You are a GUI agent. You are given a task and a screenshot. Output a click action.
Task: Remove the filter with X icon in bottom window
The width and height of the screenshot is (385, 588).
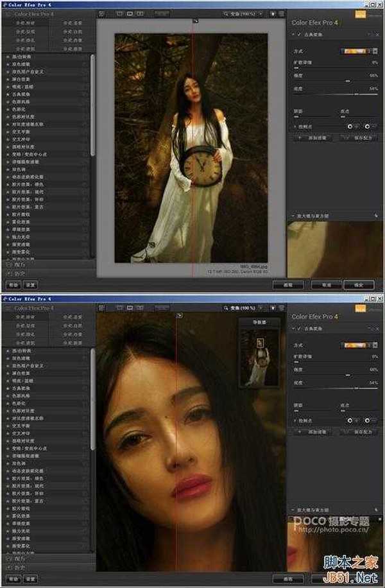tap(377, 328)
